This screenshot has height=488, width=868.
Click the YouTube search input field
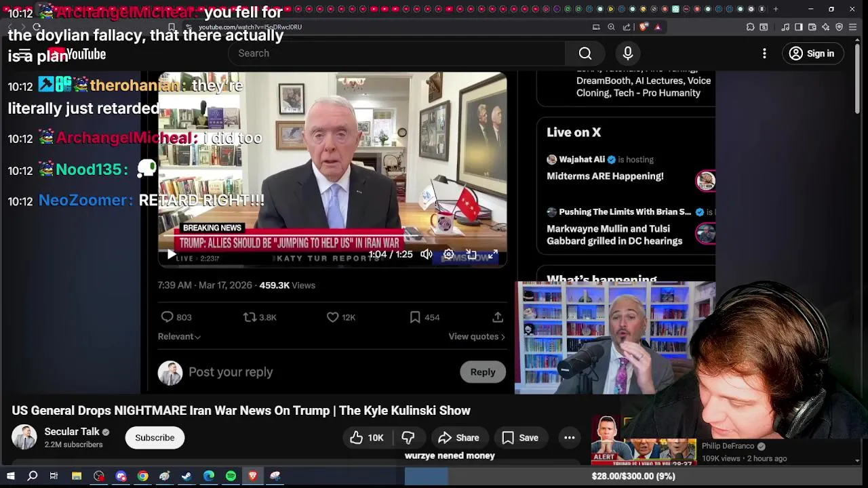(x=397, y=54)
